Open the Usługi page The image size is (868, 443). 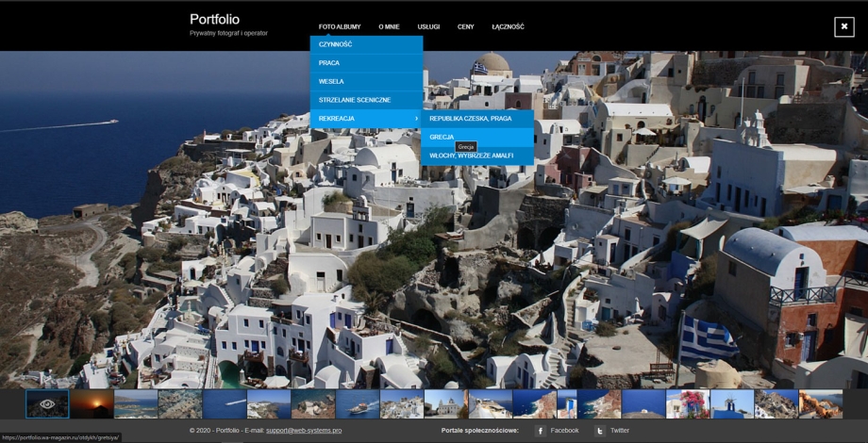click(428, 27)
